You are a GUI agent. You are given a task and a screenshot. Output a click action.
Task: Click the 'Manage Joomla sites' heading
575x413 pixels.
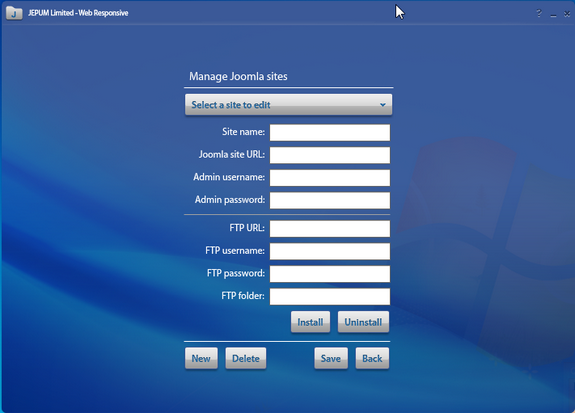point(238,76)
